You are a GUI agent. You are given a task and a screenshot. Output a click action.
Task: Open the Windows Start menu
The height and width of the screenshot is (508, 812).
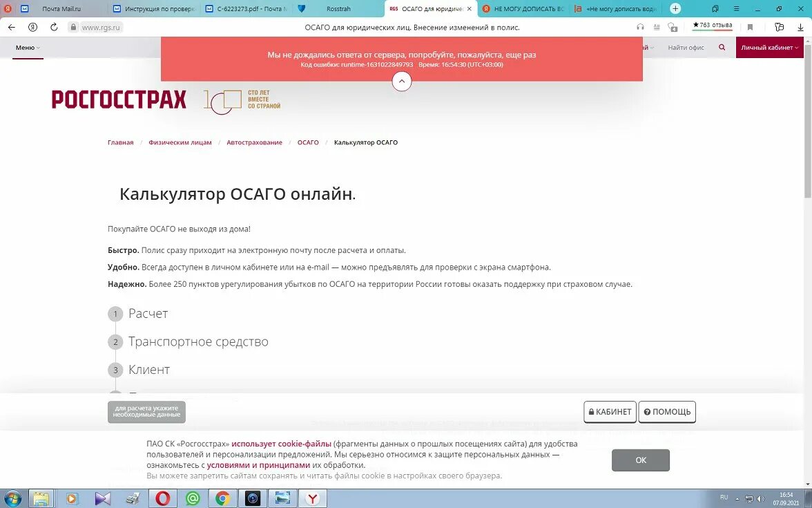pyautogui.click(x=12, y=499)
